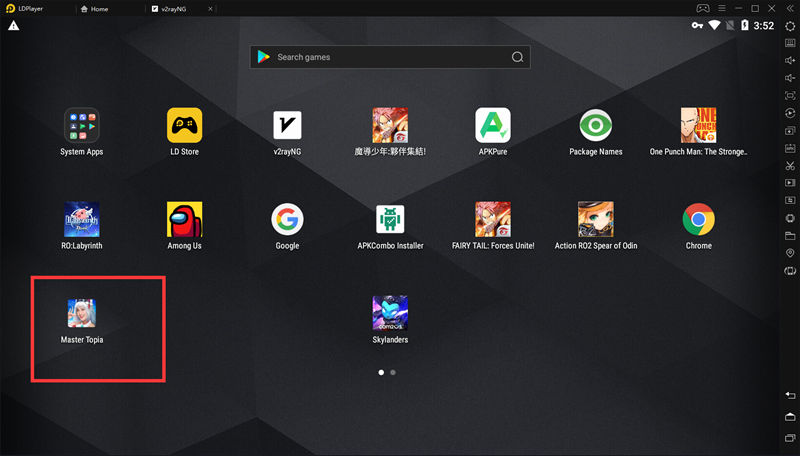Launch Master Topia game
This screenshot has width=800, height=456.
click(x=82, y=313)
